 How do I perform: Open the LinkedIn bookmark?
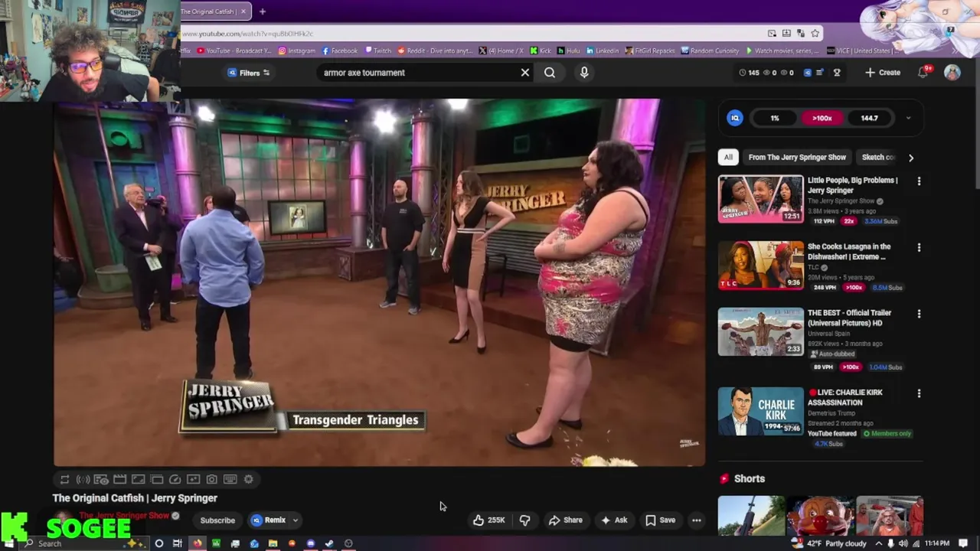click(603, 51)
